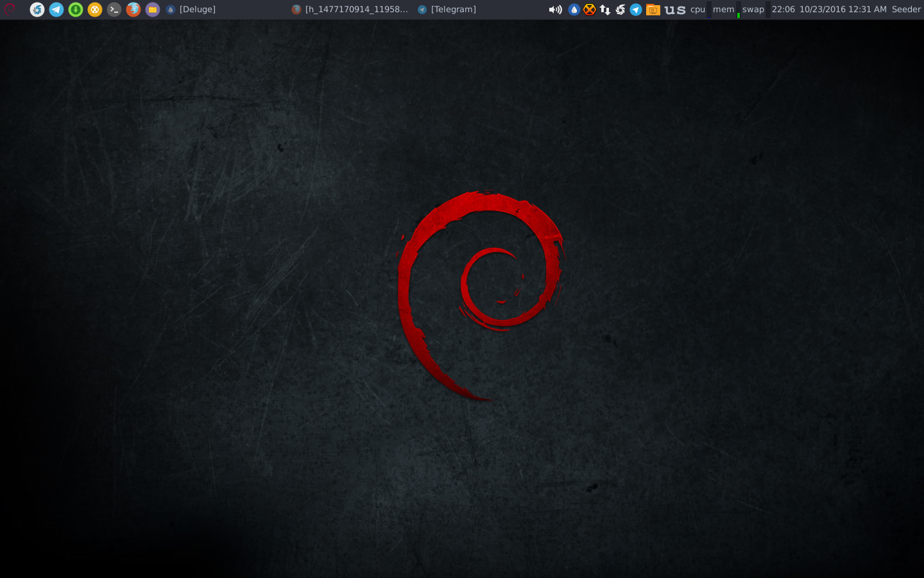Viewport: 924px width, 578px height.
Task: Click the 'us' keyboard layout indicator
Action: pyautogui.click(x=675, y=10)
